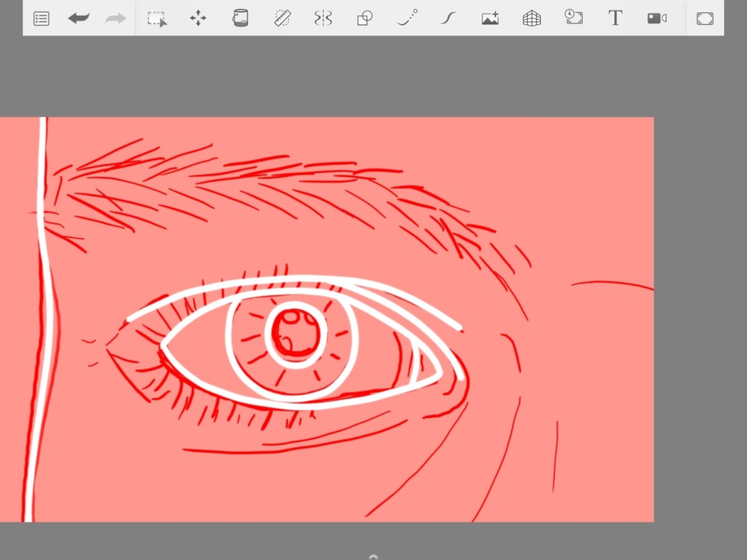
Task: Open the main menu list
Action: [x=41, y=18]
